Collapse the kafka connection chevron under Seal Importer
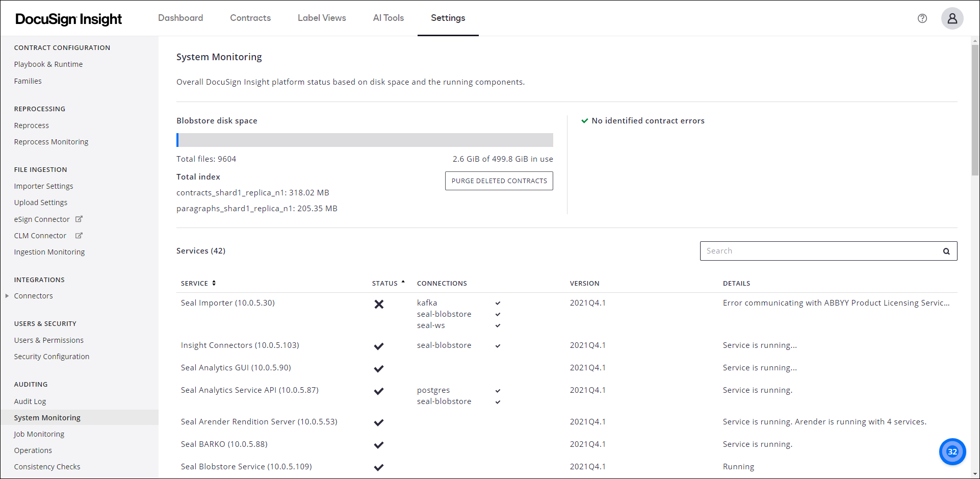This screenshot has height=479, width=980. click(497, 302)
